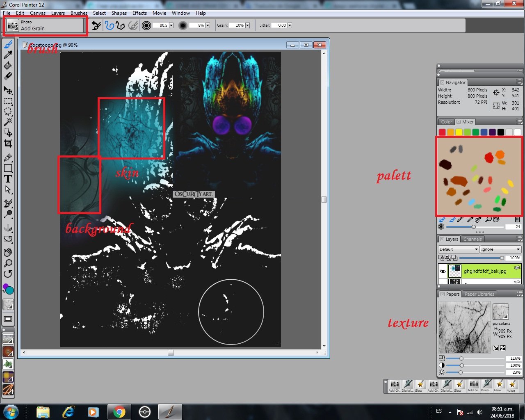Open the Brushes menu
The width and height of the screenshot is (525, 420).
[79, 13]
